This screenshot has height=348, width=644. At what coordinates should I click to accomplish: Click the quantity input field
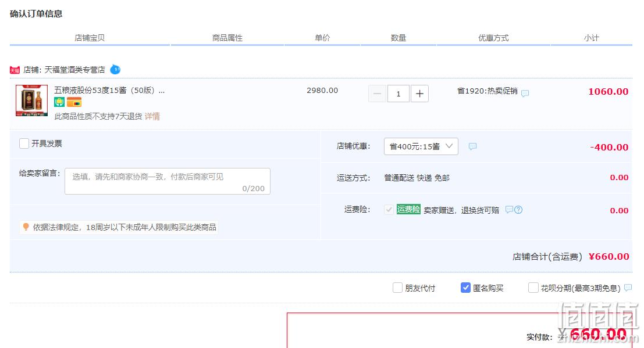click(398, 94)
